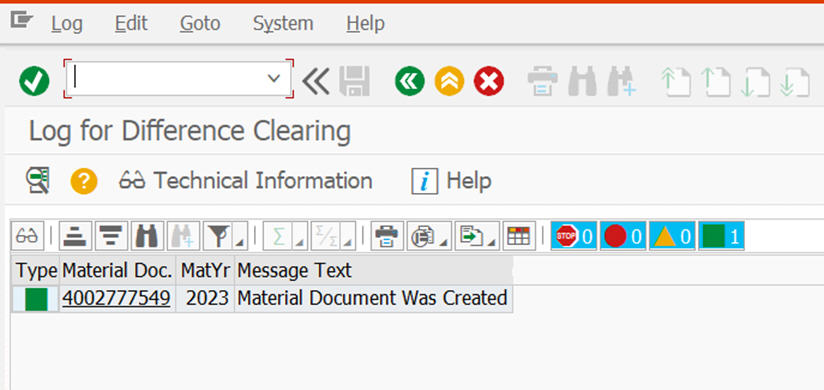Open the Goto menu

point(200,24)
